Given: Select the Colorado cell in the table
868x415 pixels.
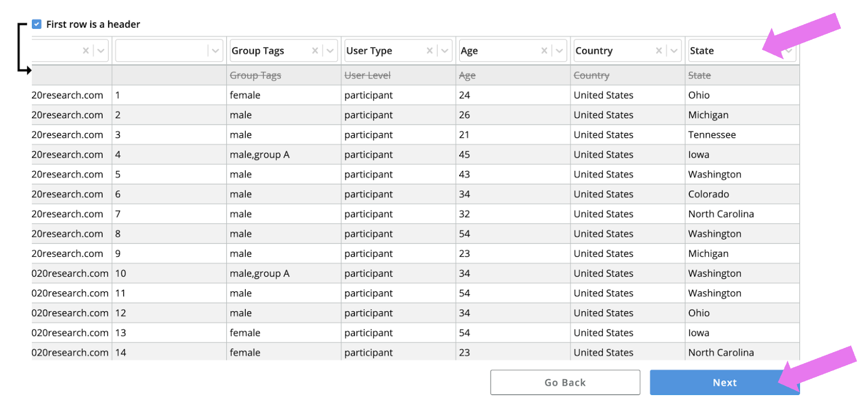Looking at the screenshot, I should click(x=709, y=194).
